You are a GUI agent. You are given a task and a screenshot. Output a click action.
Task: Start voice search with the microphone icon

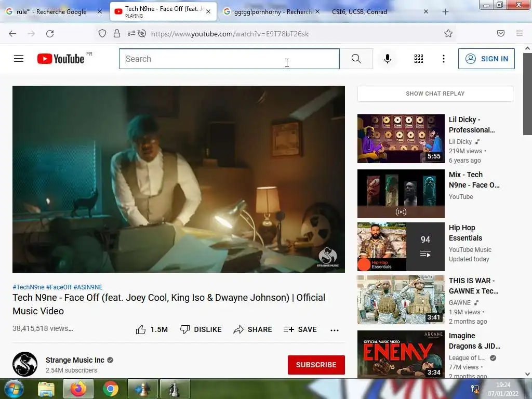(388, 59)
